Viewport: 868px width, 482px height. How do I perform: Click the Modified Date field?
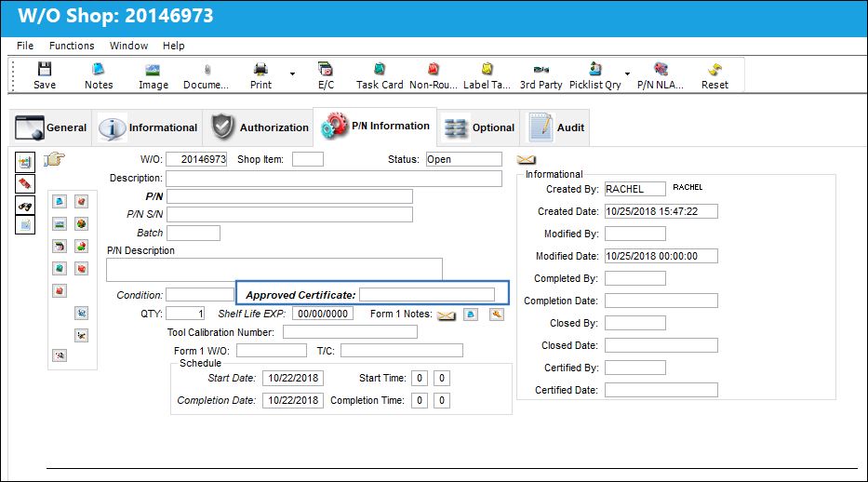tap(661, 256)
